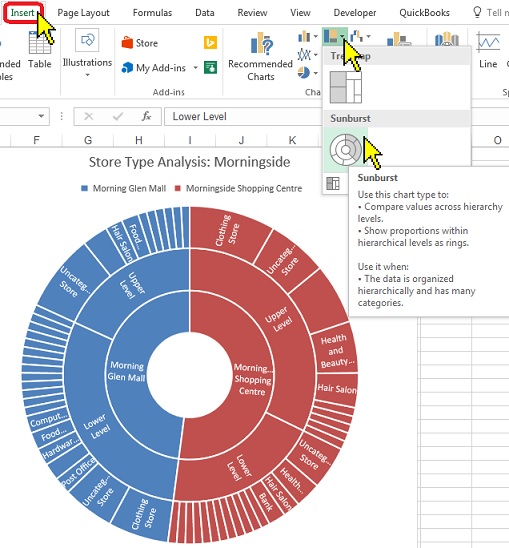Open the Name Box dropdown arrow
509x548 pixels.
click(41, 116)
